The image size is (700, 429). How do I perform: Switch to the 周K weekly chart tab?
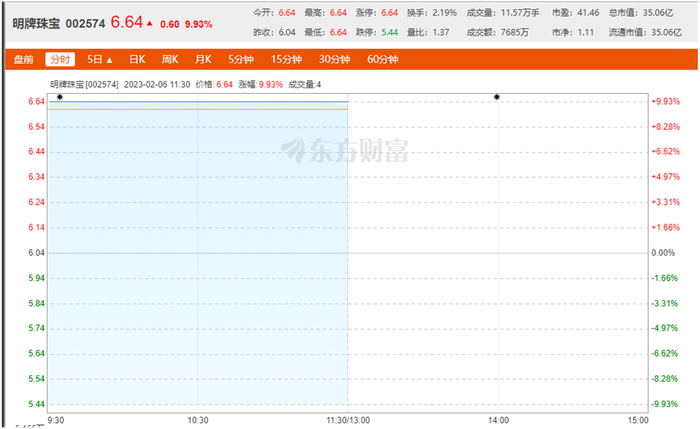pyautogui.click(x=170, y=59)
